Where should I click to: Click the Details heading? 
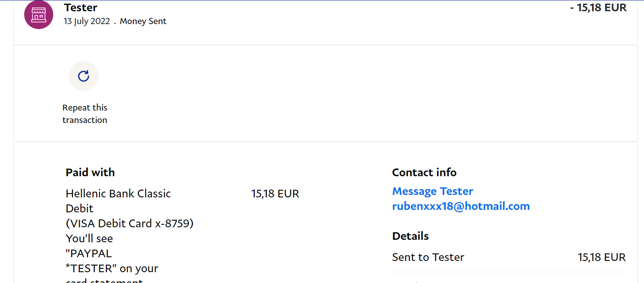410,236
